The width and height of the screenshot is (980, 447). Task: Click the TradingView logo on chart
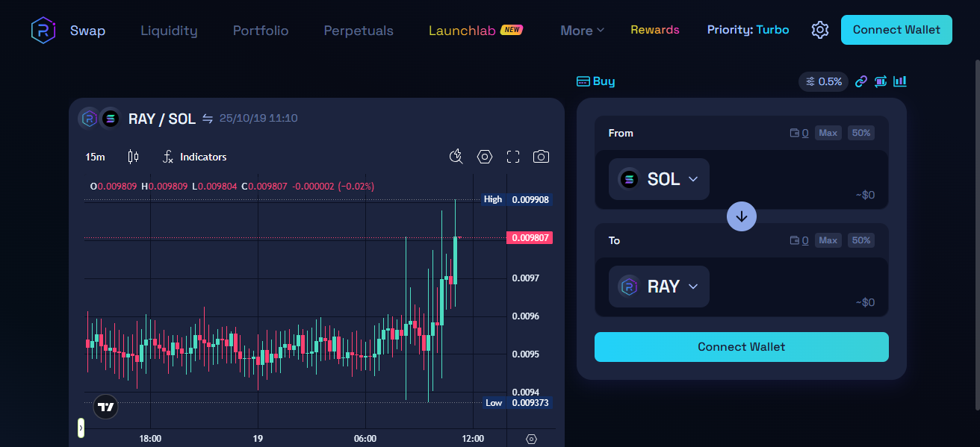(x=106, y=407)
